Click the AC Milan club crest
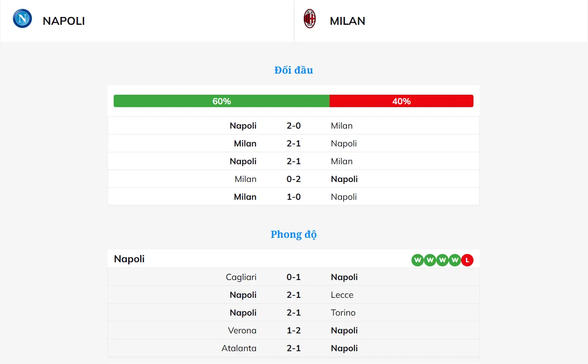Screen dimensions: 588x364 coord(310,19)
